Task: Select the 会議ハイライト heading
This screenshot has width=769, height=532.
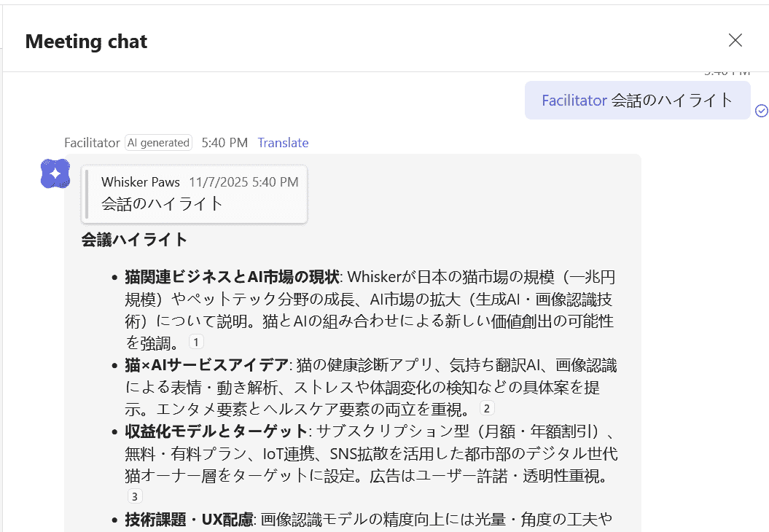Action: (134, 240)
